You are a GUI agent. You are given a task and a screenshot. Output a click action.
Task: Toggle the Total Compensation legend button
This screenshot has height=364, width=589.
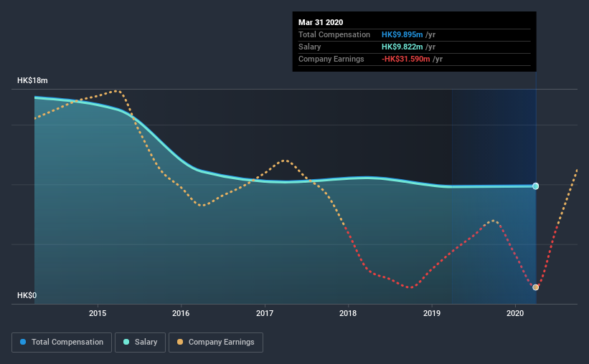point(62,343)
